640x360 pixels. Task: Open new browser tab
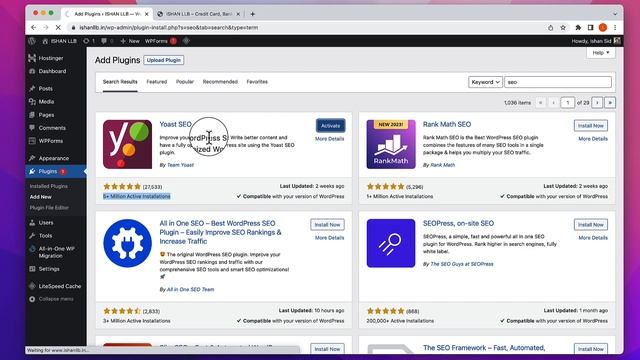coord(252,14)
